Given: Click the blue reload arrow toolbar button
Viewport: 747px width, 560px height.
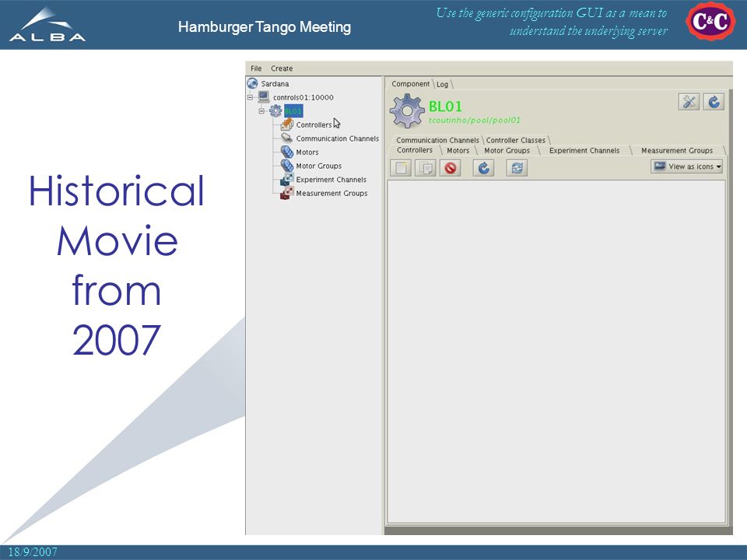Looking at the screenshot, I should tap(483, 168).
